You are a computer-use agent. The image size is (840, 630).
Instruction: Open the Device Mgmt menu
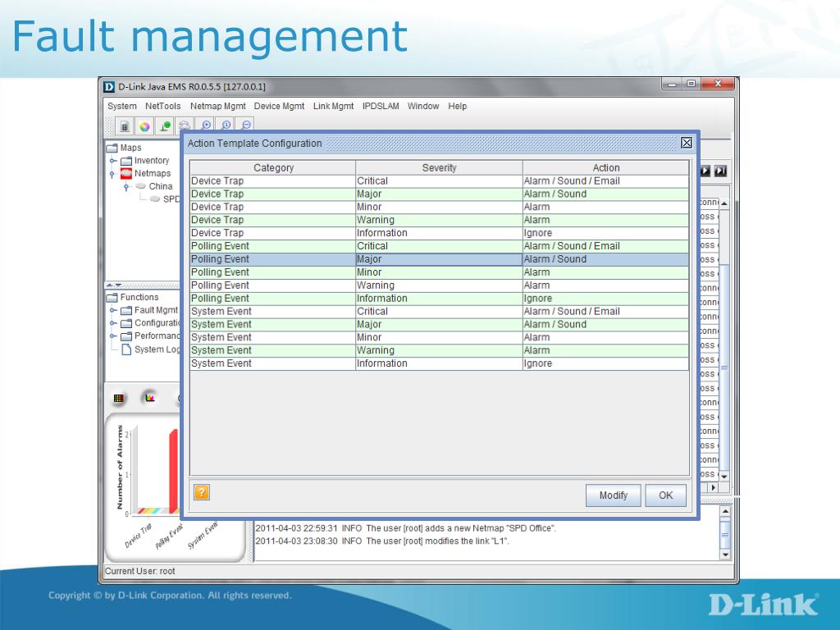coord(279,106)
